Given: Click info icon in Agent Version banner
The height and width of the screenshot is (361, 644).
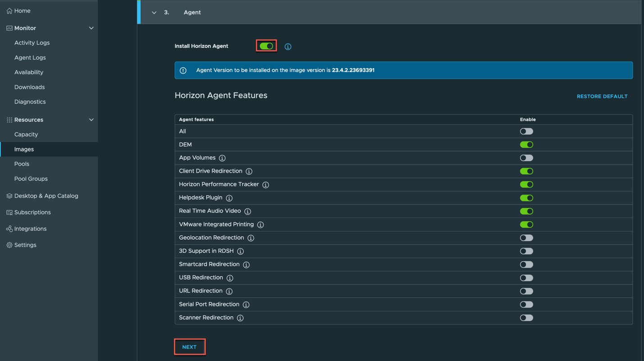Looking at the screenshot, I should point(183,70).
